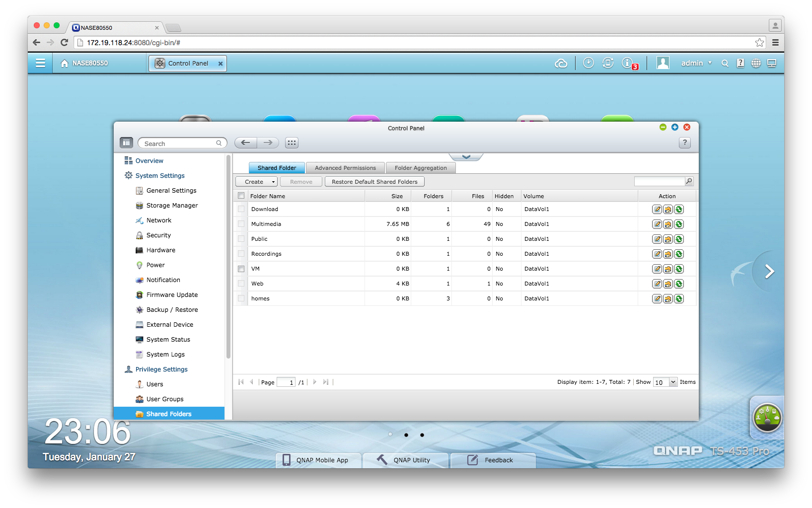Check the homes folder checkbox
This screenshot has width=812, height=508.
pos(241,298)
